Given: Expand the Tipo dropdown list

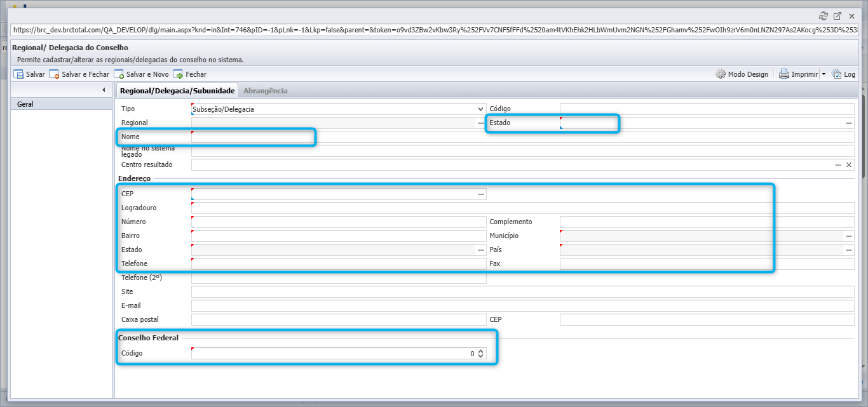Looking at the screenshot, I should [x=480, y=109].
